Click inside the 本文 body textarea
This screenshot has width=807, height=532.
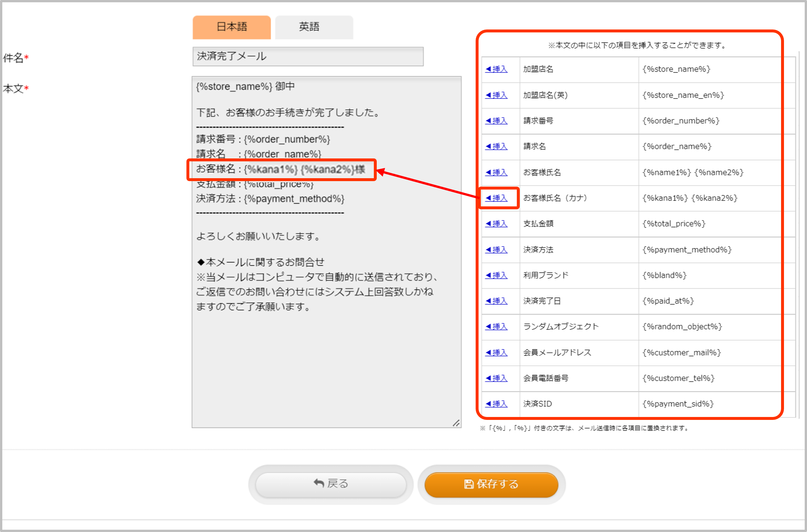point(326,356)
